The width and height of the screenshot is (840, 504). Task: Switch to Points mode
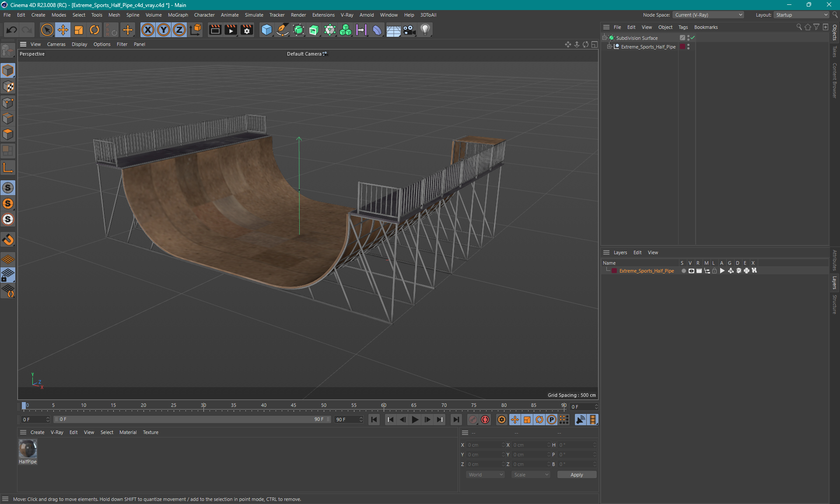tap(8, 103)
